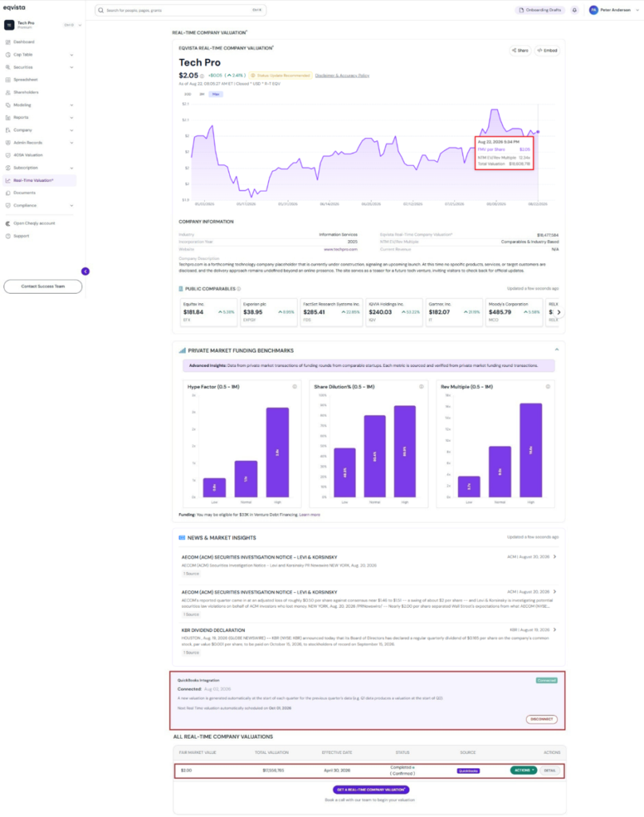Open the Dashboard sidebar item
644x817 pixels.
[x=24, y=41]
